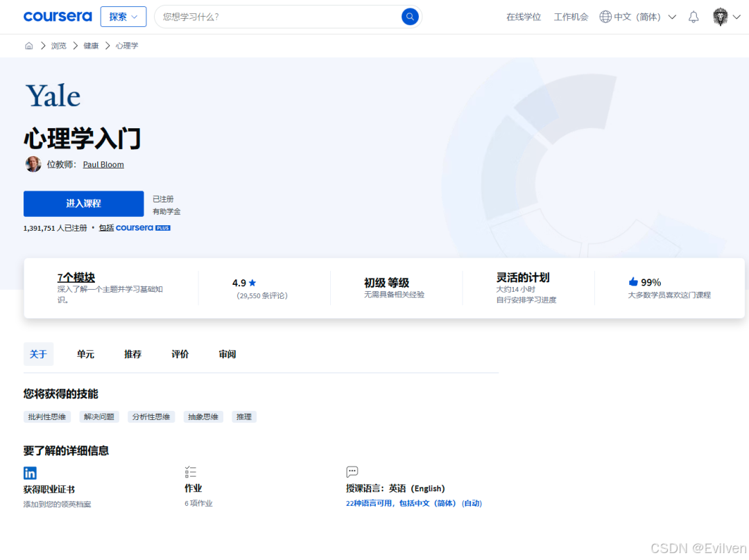The image size is (749, 560).
Task: Open the notifications bell
Action: (x=693, y=17)
